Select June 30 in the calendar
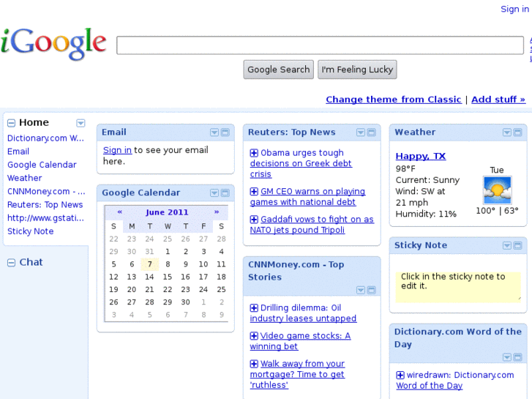The width and height of the screenshot is (532, 399). click(185, 302)
